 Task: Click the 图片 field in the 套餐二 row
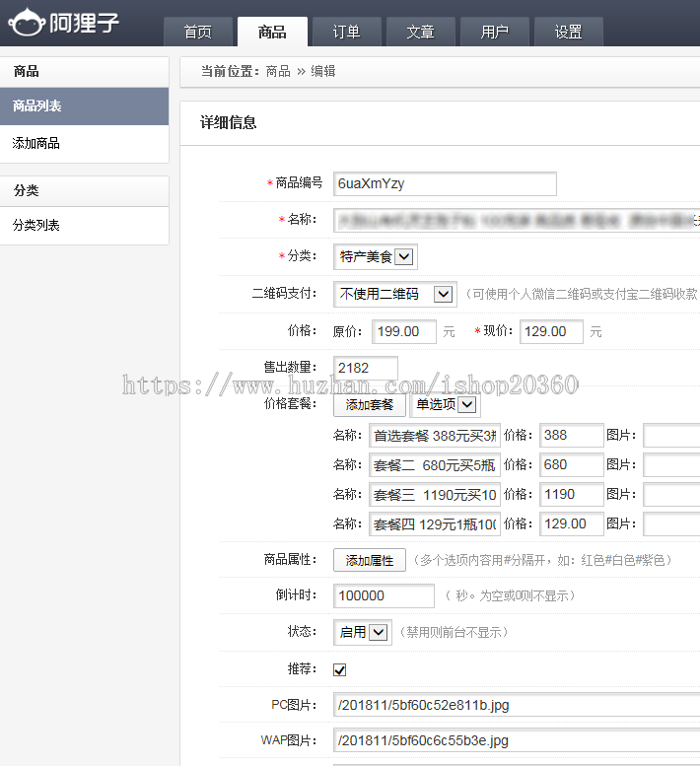[671, 465]
